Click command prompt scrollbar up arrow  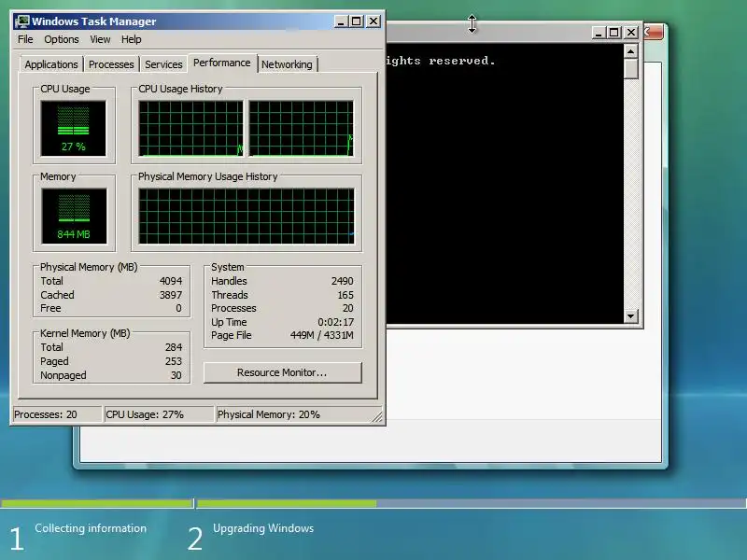(631, 51)
